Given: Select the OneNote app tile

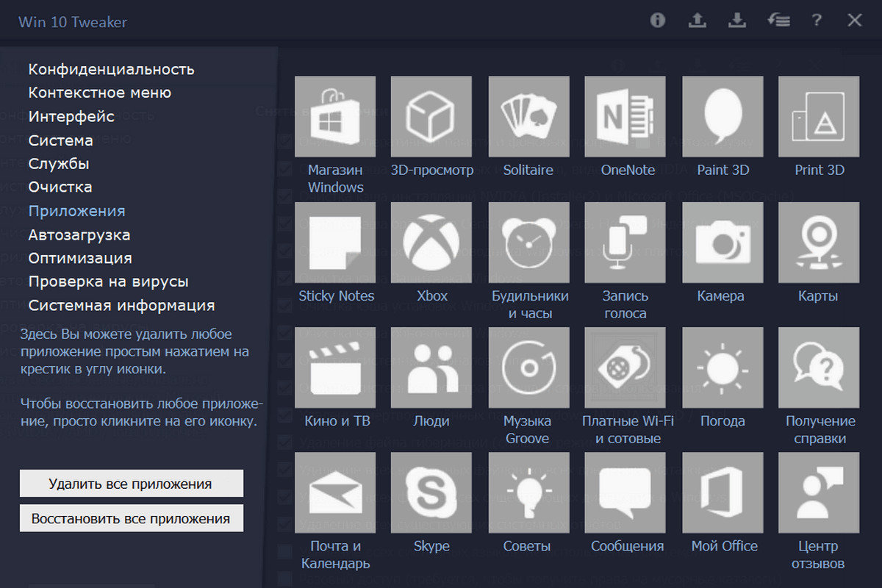Looking at the screenshot, I should tap(626, 117).
